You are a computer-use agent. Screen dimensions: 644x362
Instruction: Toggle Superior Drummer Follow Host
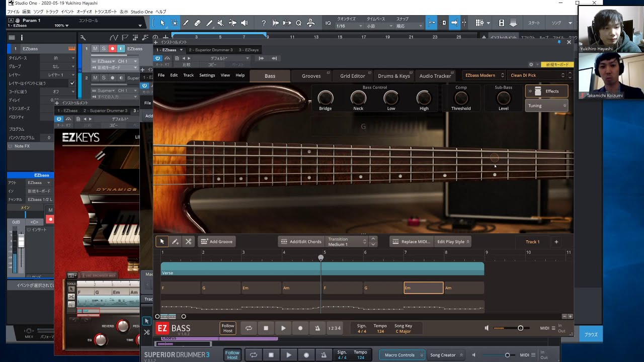tap(232, 355)
